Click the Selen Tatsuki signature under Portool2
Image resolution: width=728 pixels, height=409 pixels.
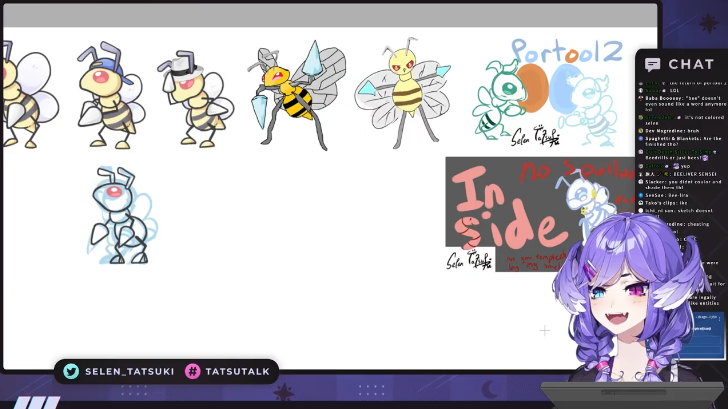[x=535, y=136]
